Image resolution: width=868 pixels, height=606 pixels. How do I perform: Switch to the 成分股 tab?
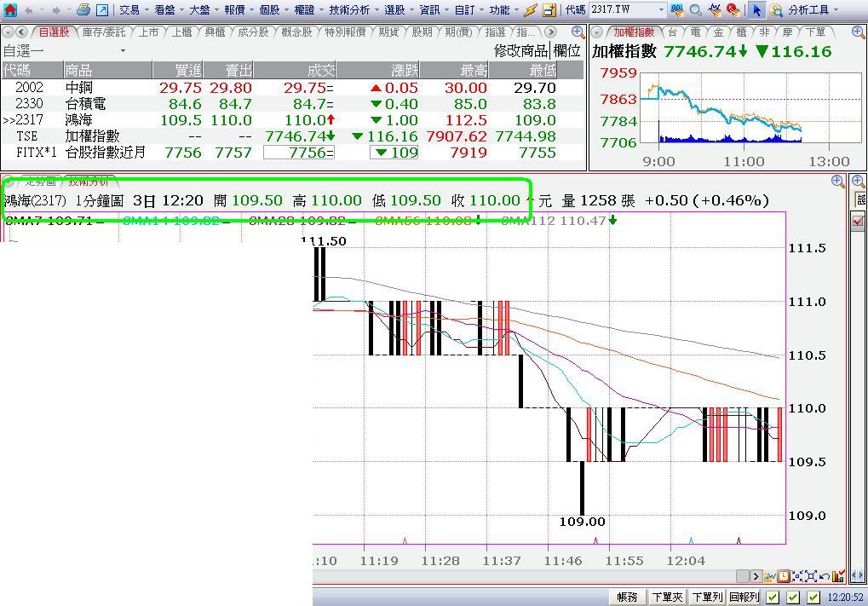(253, 32)
